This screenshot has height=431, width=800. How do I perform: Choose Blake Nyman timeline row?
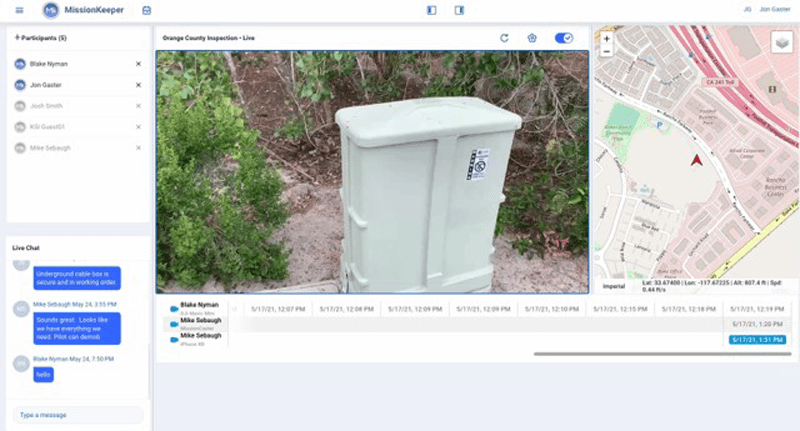tap(199, 308)
